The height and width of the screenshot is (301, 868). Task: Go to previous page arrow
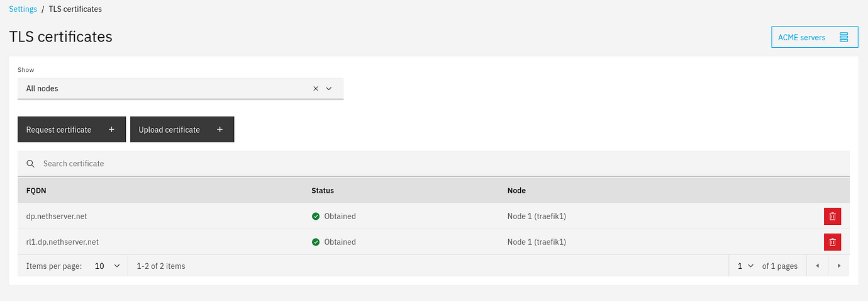[818, 266]
